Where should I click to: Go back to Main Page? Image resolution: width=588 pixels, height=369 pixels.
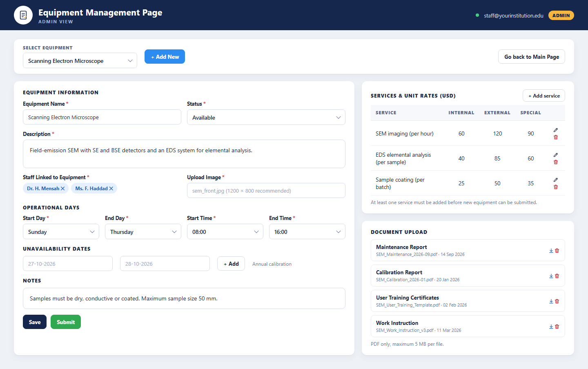(x=532, y=57)
